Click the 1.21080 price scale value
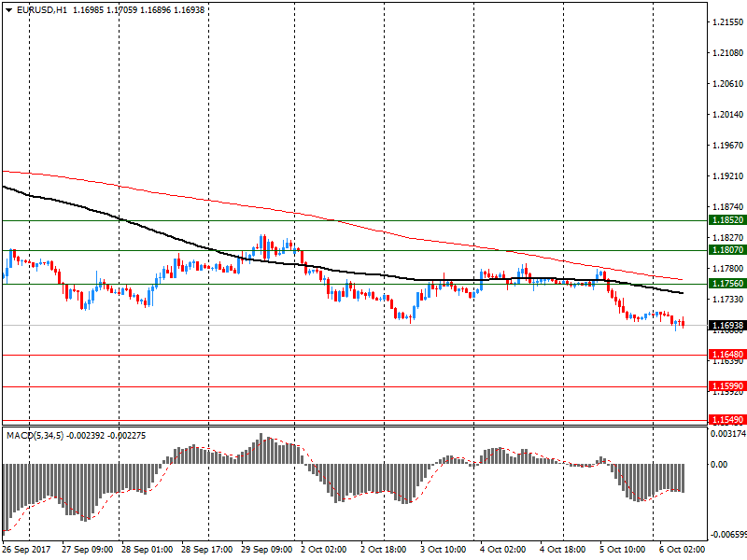This screenshot has height=560, width=747. point(727,53)
